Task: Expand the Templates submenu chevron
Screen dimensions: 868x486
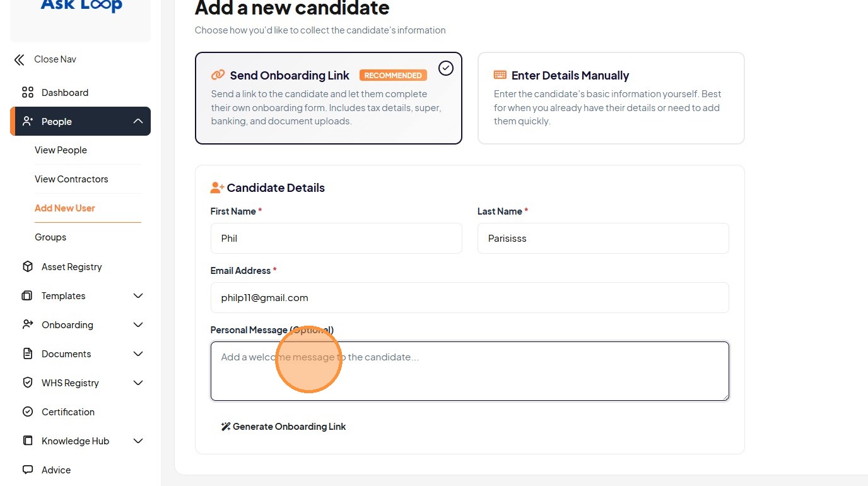Action: [138, 296]
